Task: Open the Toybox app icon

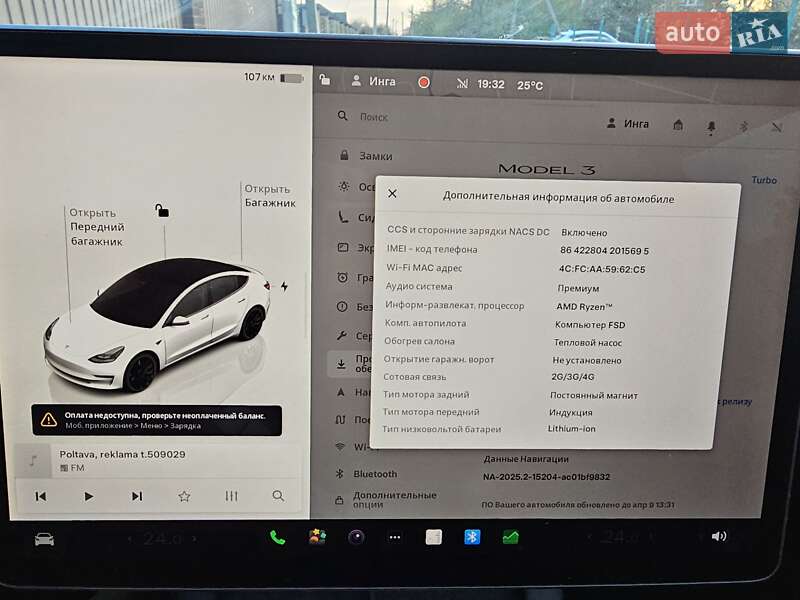Action: (x=317, y=537)
